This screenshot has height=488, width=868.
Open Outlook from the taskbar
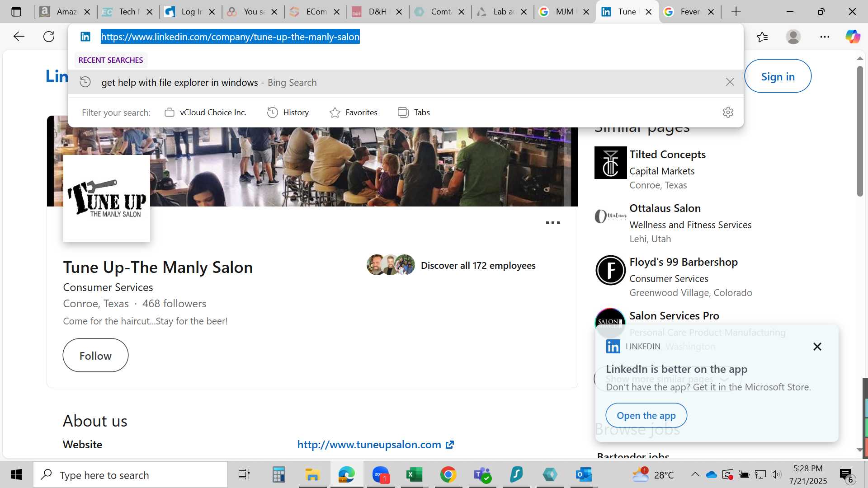[584, 474]
